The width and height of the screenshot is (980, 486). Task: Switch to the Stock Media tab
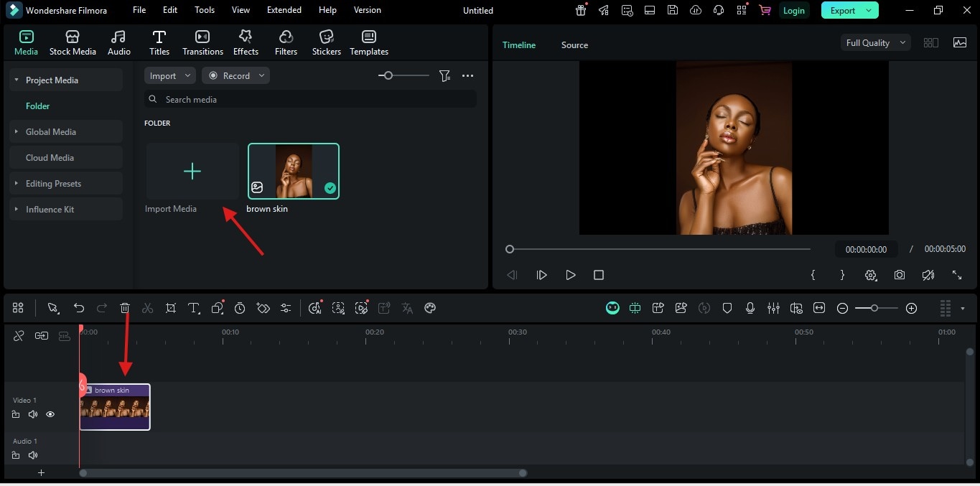[x=73, y=42]
